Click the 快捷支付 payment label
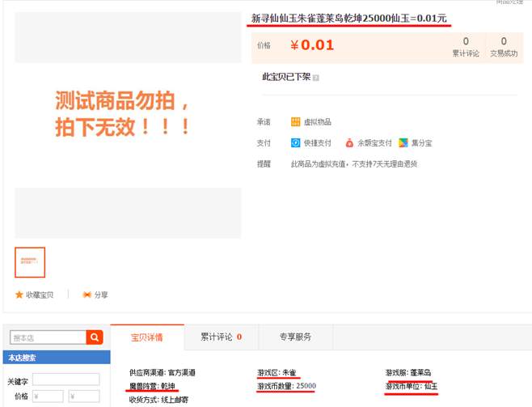 coord(318,143)
